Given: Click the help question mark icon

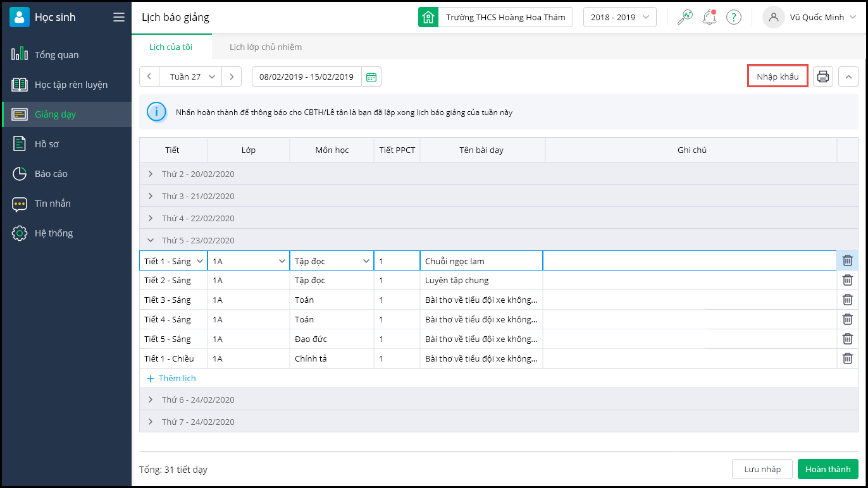Looking at the screenshot, I should tap(733, 17).
